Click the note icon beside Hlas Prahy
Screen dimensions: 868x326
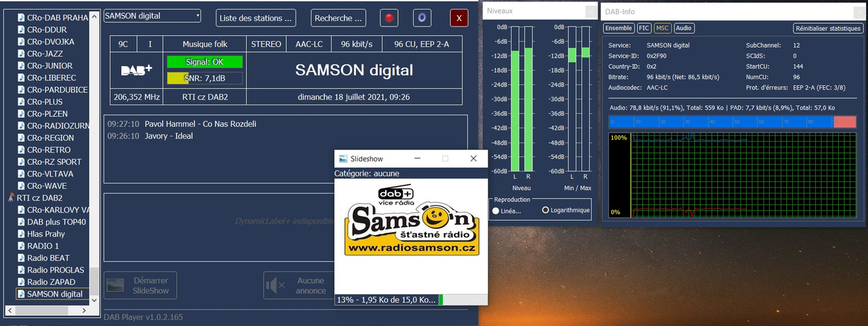[x=20, y=234]
